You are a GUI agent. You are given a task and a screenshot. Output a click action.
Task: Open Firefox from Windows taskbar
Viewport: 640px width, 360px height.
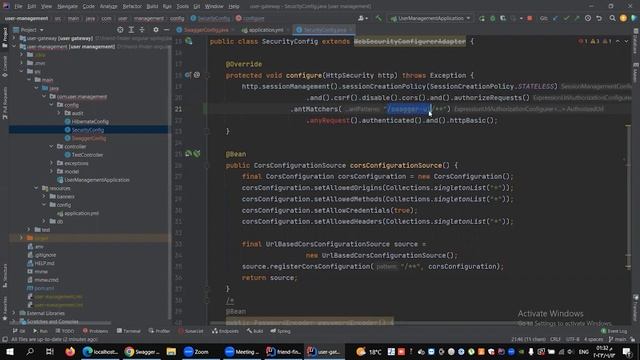pos(70,351)
